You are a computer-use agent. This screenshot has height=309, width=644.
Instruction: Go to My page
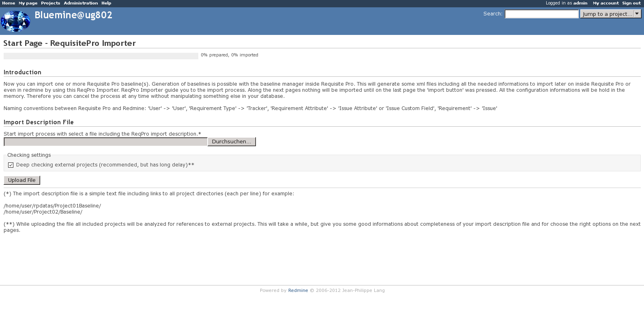coord(28,3)
